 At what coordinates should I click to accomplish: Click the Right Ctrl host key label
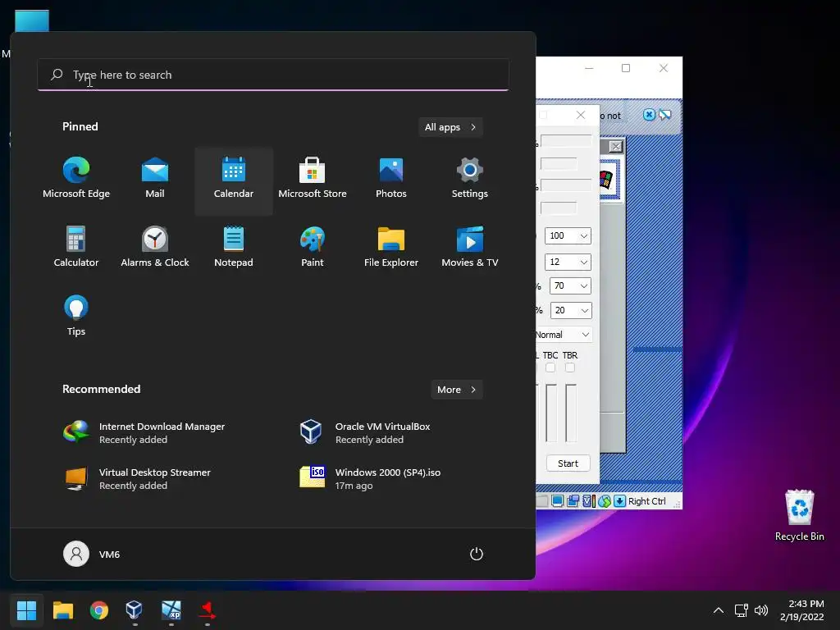coord(647,501)
